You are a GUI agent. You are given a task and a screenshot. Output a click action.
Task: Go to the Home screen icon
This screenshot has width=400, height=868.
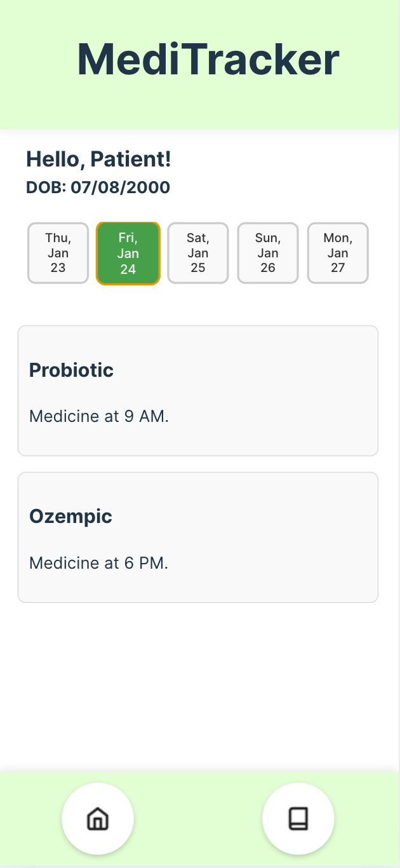tap(97, 818)
